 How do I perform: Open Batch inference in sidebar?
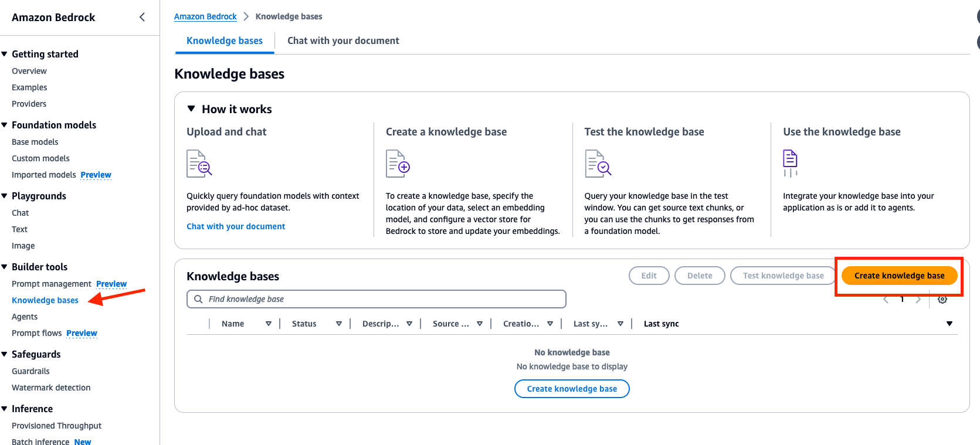[x=40, y=441]
